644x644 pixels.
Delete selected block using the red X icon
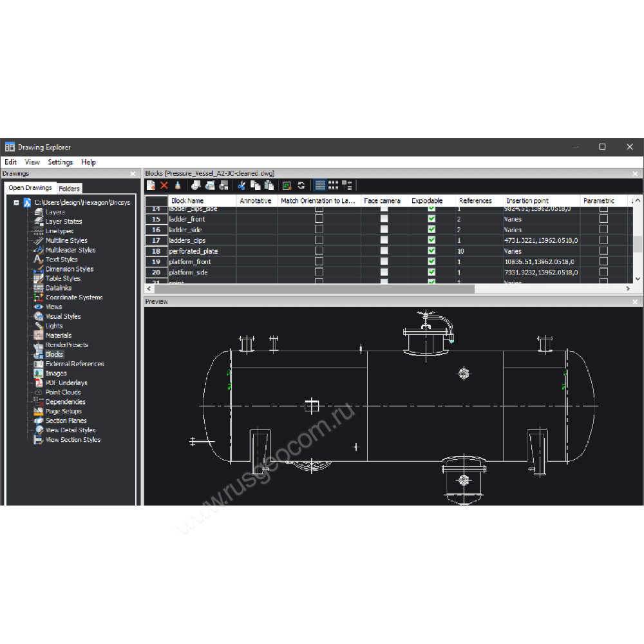[163, 185]
